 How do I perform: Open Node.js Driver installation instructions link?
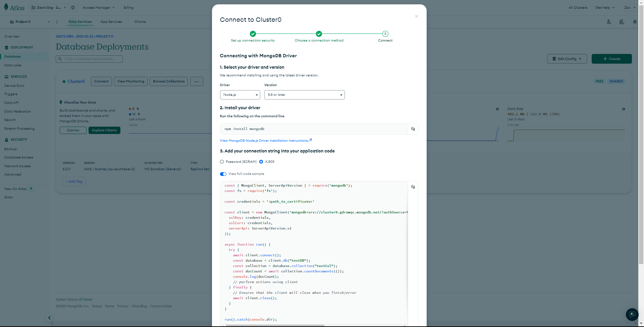pyautogui.click(x=264, y=141)
